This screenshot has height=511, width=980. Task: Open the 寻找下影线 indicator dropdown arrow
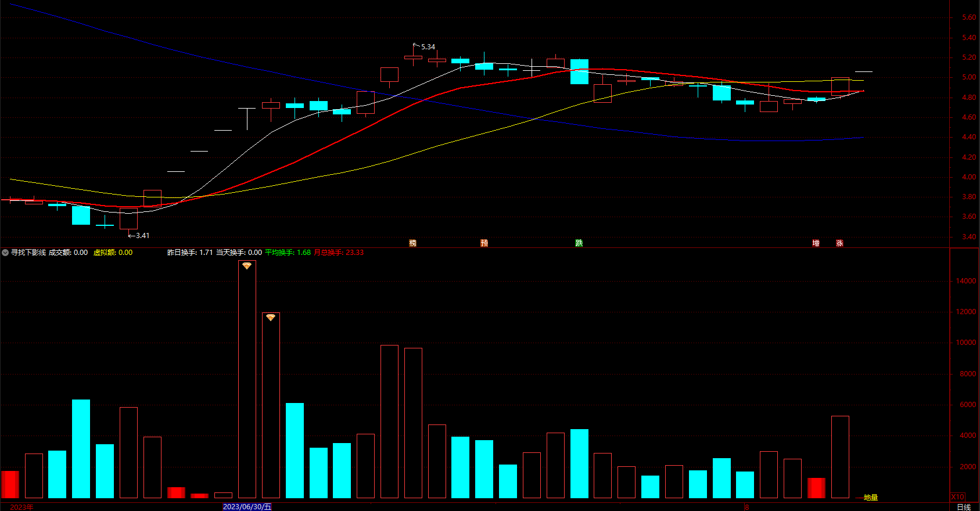tap(5, 253)
